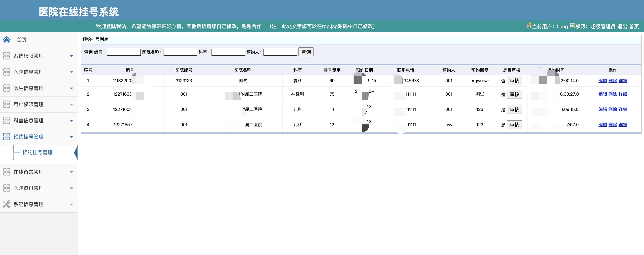Click the 医生信息管理 grid icon
The height and width of the screenshot is (255, 644).
click(x=6, y=88)
